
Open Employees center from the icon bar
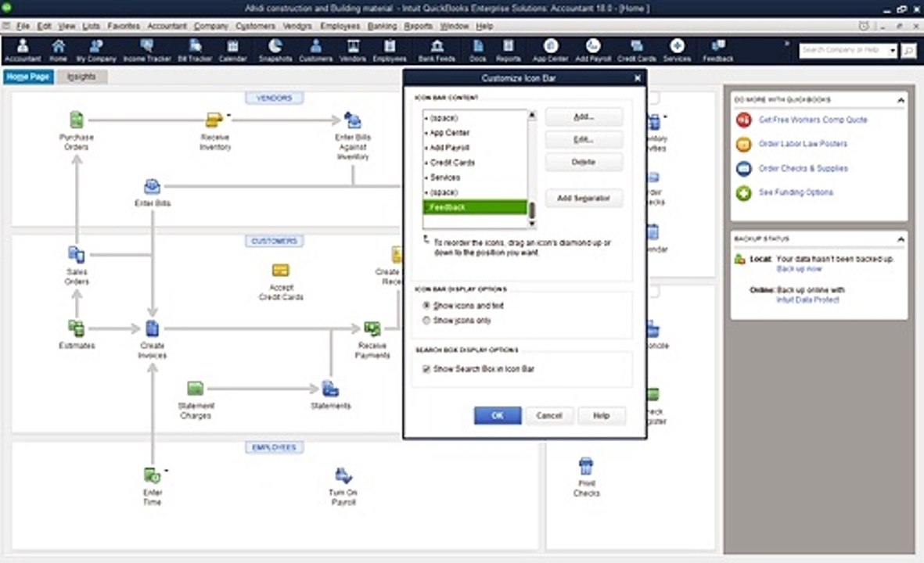[x=390, y=50]
